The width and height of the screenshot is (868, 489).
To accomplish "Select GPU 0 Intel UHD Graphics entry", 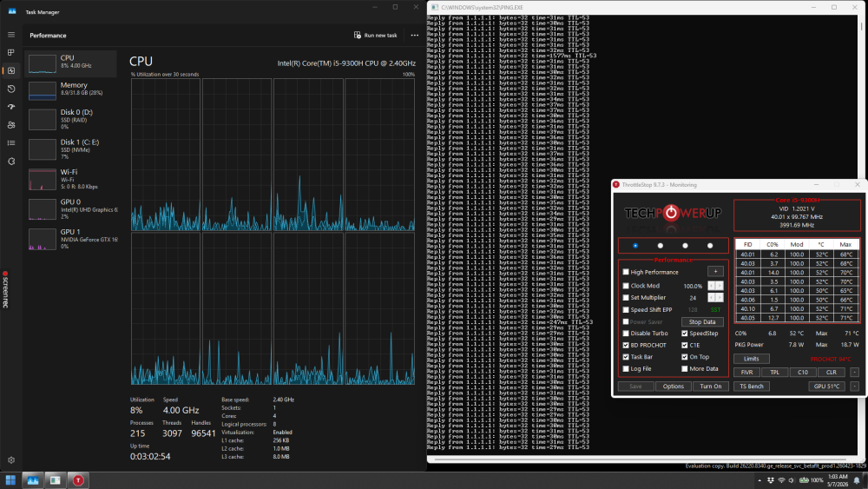I will 71,208.
